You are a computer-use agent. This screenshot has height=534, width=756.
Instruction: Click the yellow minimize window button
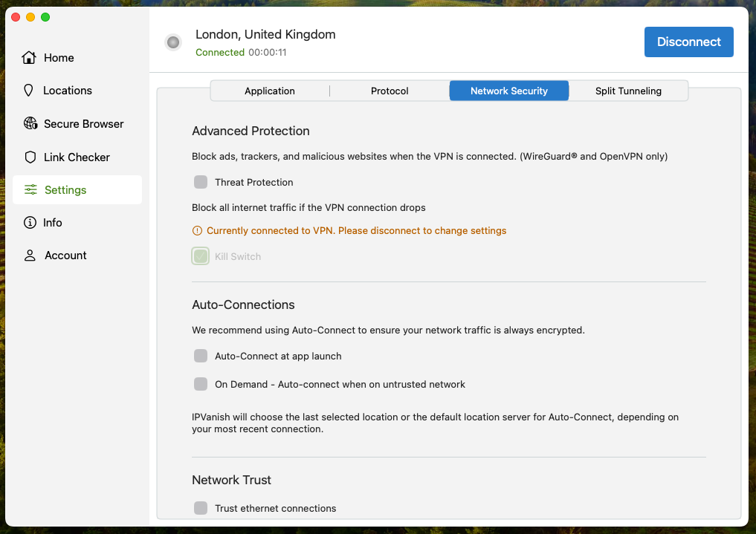pos(30,17)
